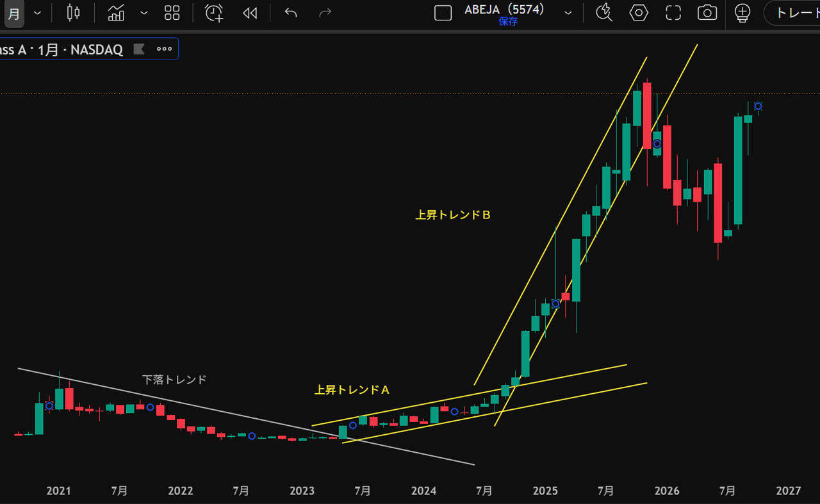Viewport: 820px width, 504px height.
Task: Open chart settings hexagon icon
Action: click(x=639, y=13)
